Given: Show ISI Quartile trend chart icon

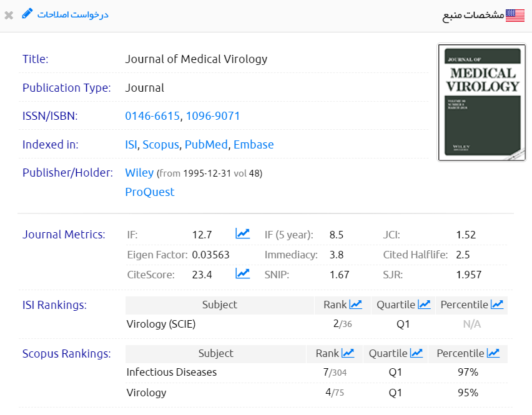Looking at the screenshot, I should (424, 305).
